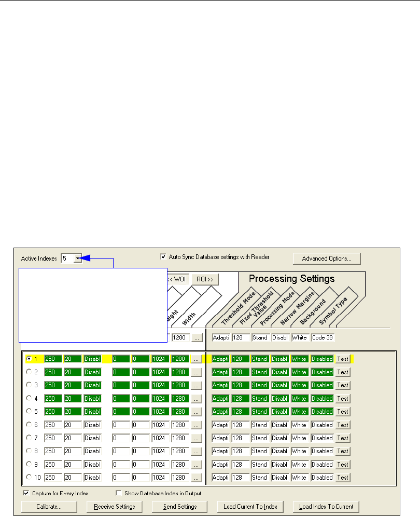Select database index 1 radio button
The height and width of the screenshot is (516, 420).
tap(29, 359)
